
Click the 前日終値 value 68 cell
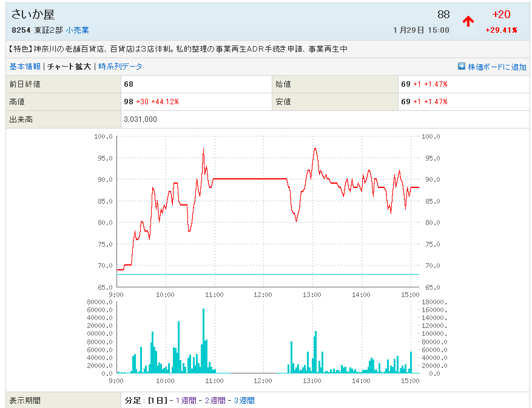click(129, 84)
